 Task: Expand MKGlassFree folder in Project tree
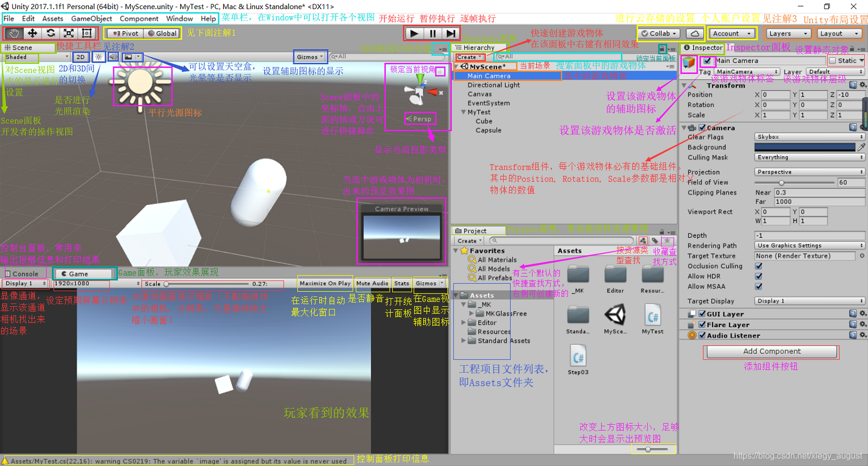pyautogui.click(x=472, y=314)
